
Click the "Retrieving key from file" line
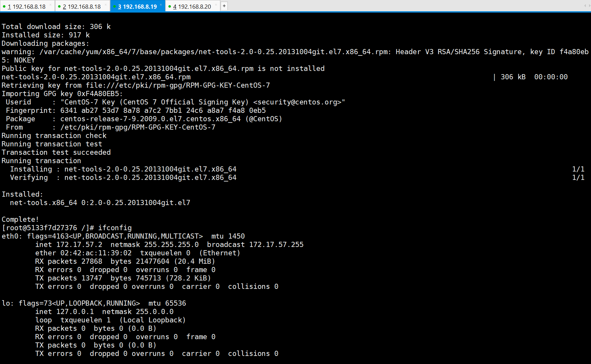pos(136,85)
